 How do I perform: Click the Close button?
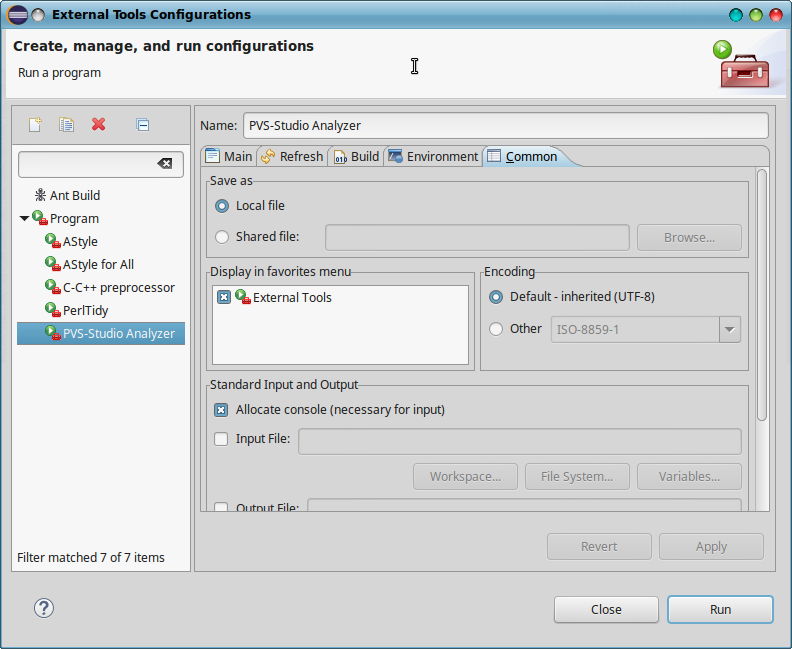pos(606,610)
